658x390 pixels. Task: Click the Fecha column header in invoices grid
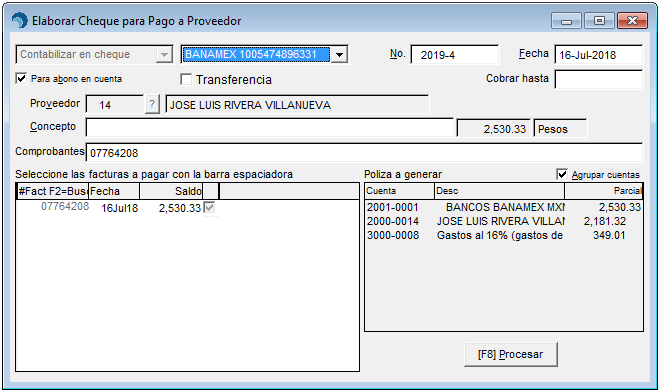[114, 191]
